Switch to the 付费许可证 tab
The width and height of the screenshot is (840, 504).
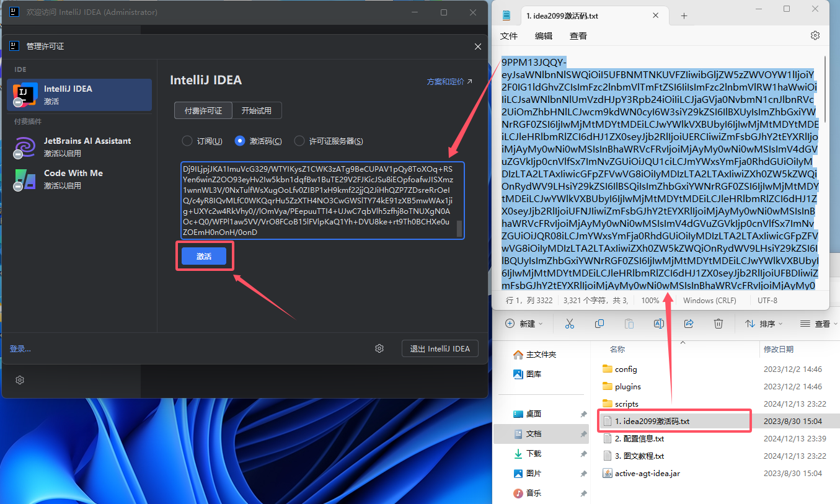click(x=203, y=110)
